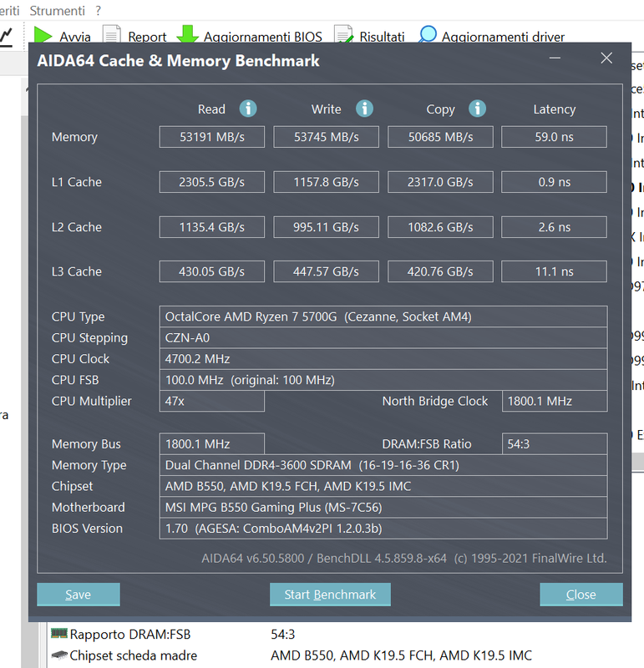Click L3 Cache Write value 447.57 GB/s
644x668 pixels.
[326, 271]
